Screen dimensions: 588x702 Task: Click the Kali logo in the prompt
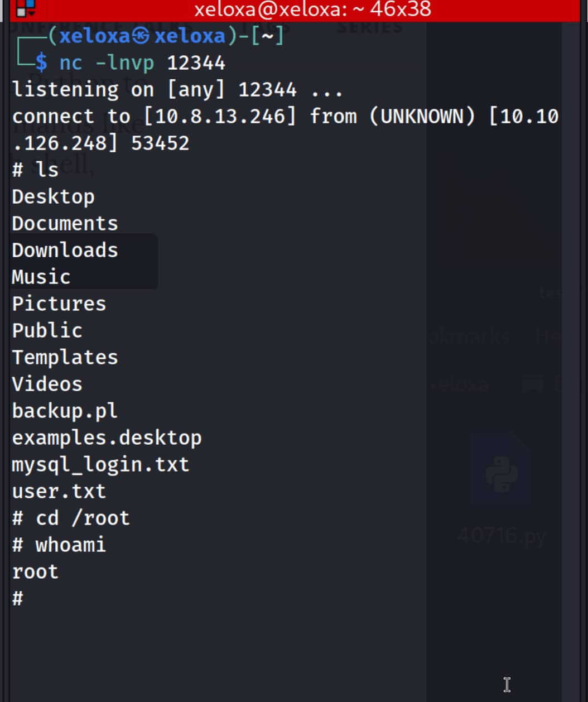pos(141,36)
